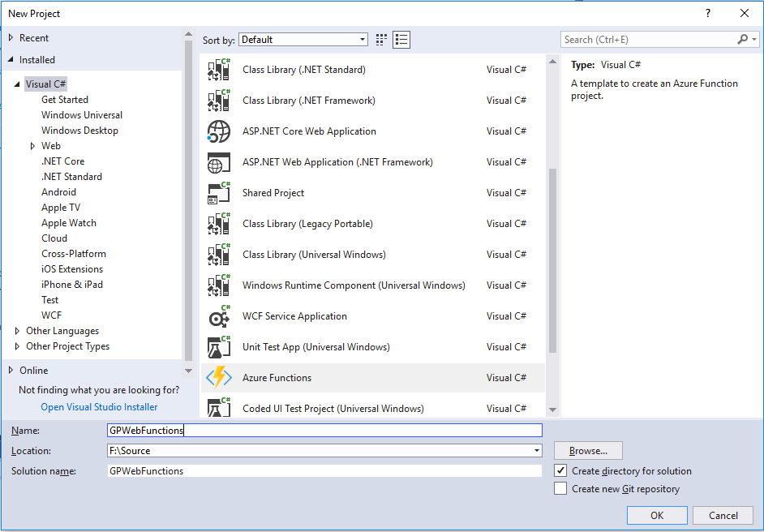Image resolution: width=764 pixels, height=532 pixels.
Task: Open the dialog Help question mark
Action: (708, 13)
